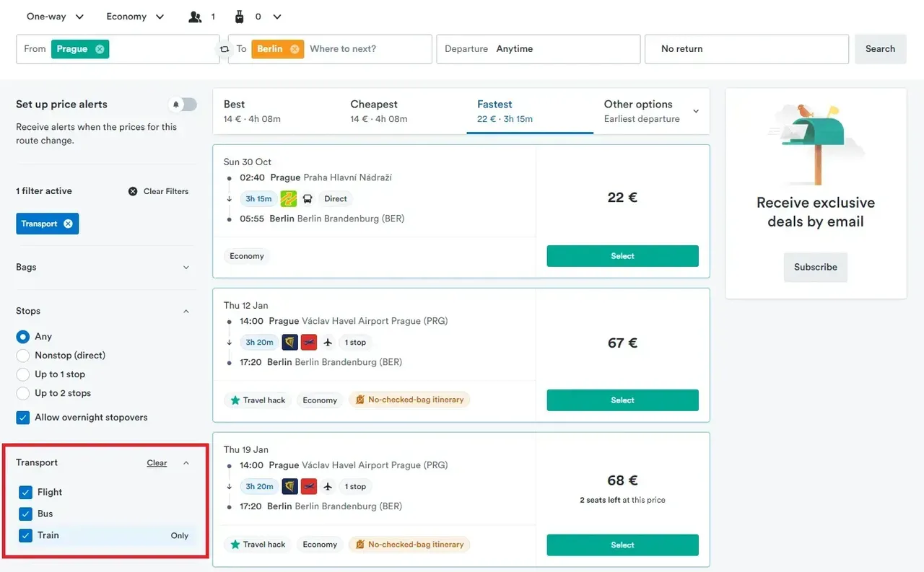Screen dimensions: 924x572
Task: Show only Train results
Action: pos(180,536)
